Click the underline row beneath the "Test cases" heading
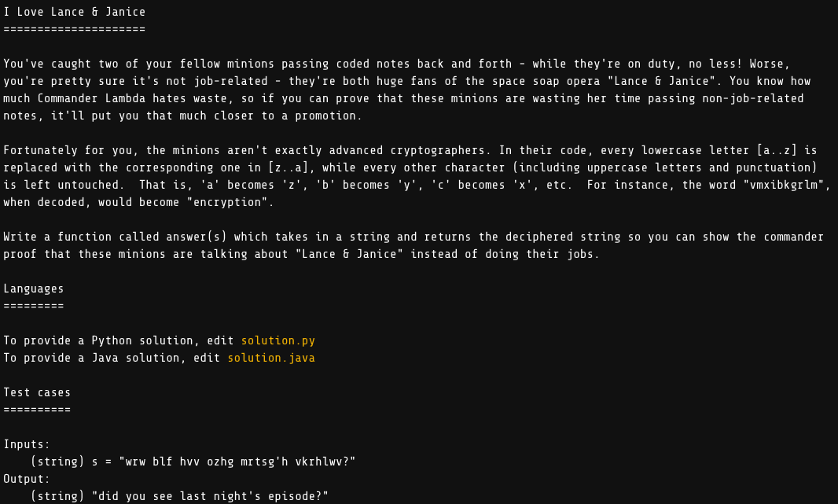 pyautogui.click(x=37, y=410)
